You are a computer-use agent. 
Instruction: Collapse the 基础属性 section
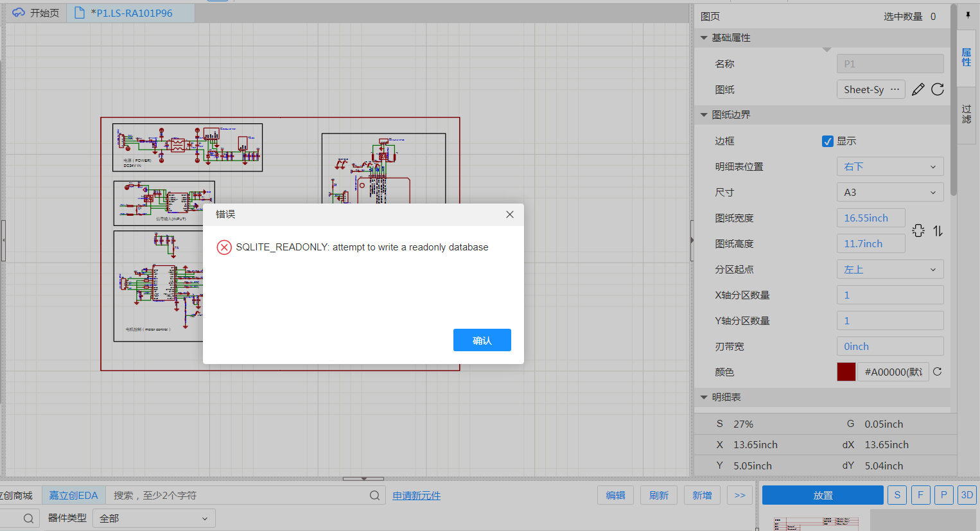(x=704, y=38)
